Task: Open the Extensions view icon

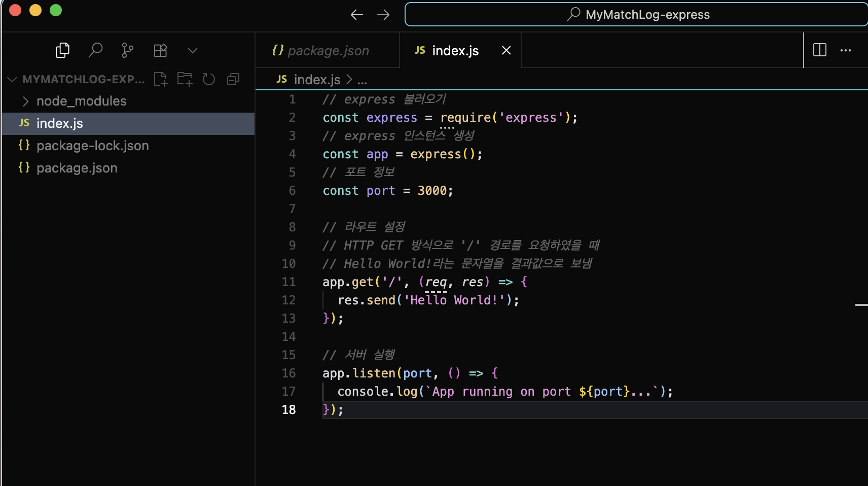Action: [160, 50]
